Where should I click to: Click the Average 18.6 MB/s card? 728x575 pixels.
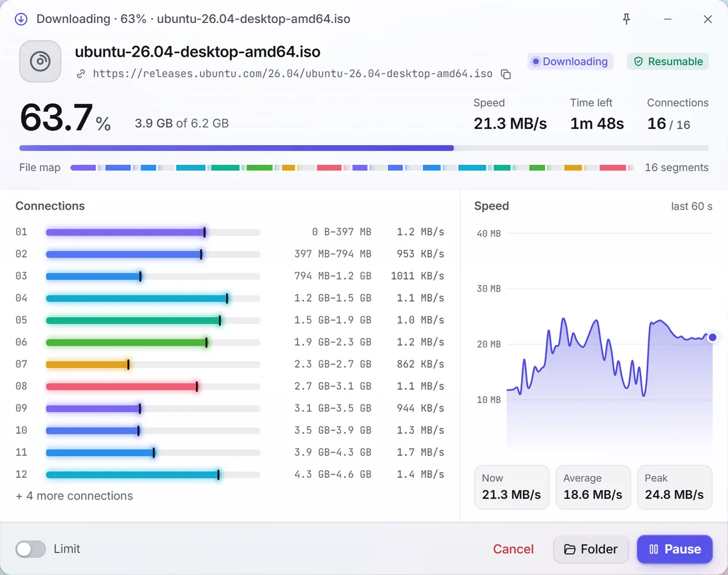[593, 487]
